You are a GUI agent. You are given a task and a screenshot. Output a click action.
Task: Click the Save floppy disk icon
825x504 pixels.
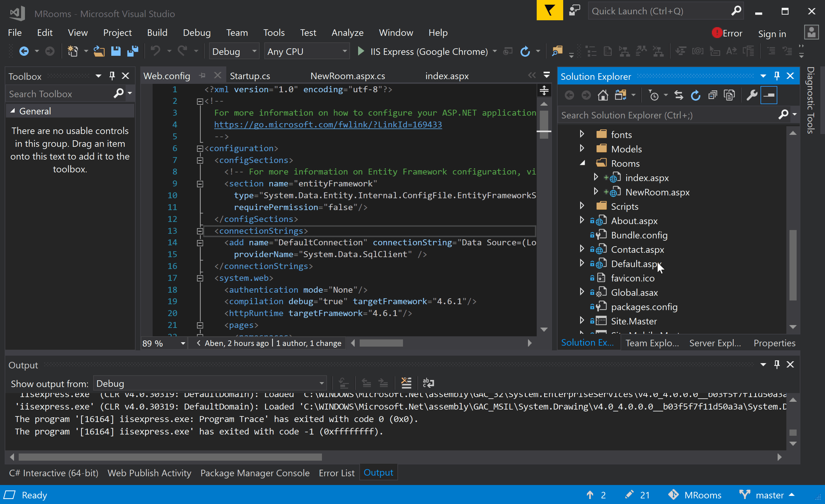(x=116, y=51)
